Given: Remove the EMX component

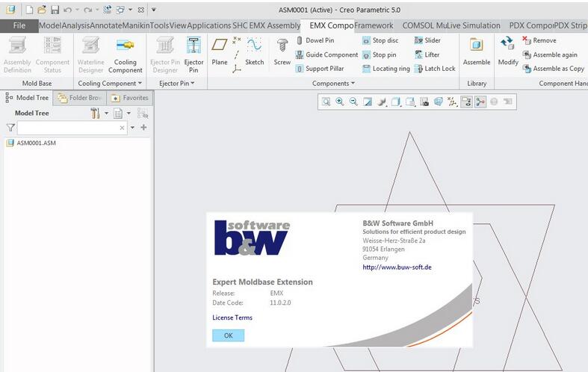Looking at the screenshot, I should tap(539, 40).
